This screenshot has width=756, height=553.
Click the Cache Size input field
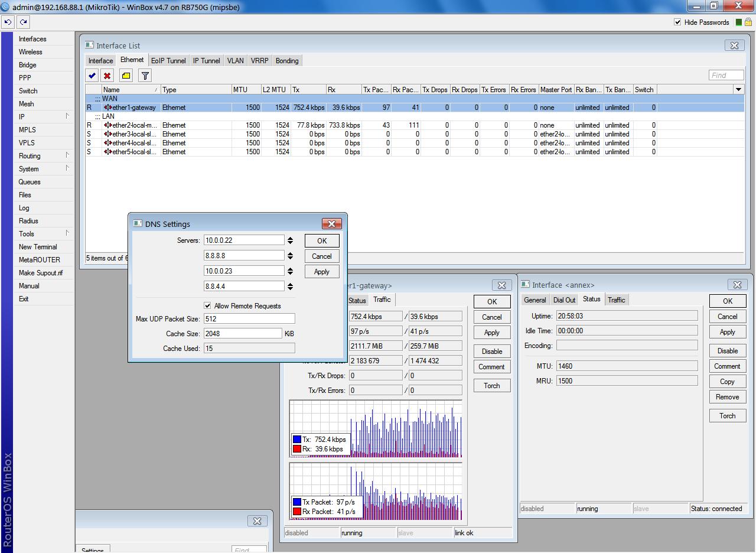[x=243, y=334]
